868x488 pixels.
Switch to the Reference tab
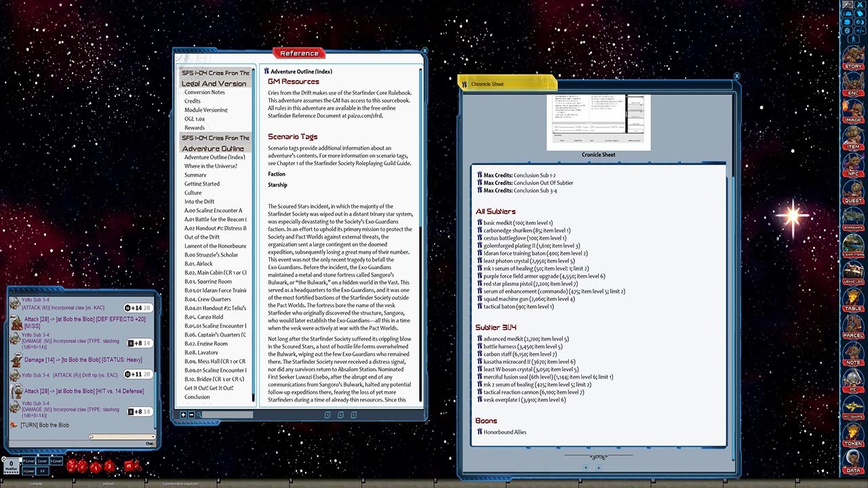tap(298, 53)
